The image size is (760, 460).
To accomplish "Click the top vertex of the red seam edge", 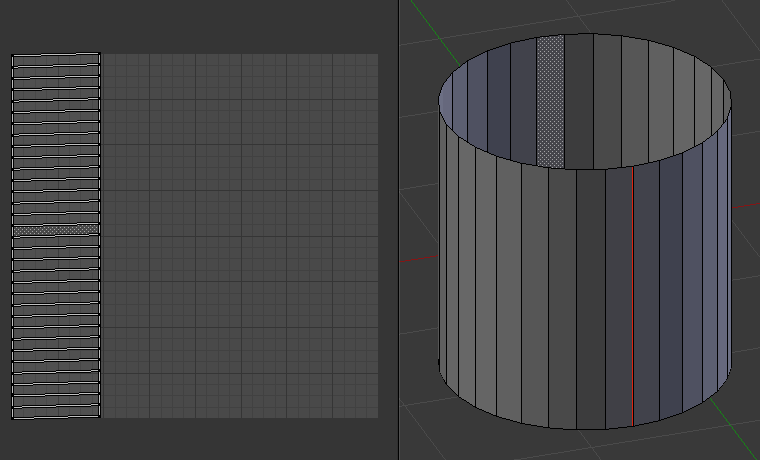I will click(633, 167).
